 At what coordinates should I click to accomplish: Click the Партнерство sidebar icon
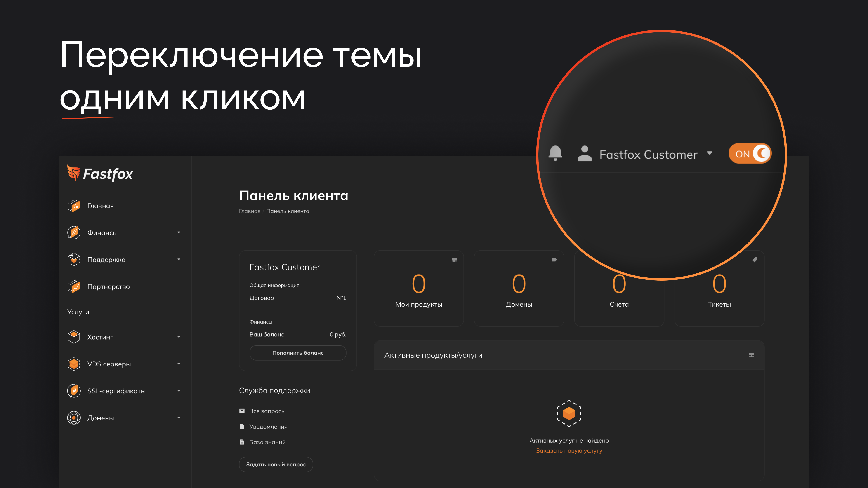(74, 287)
